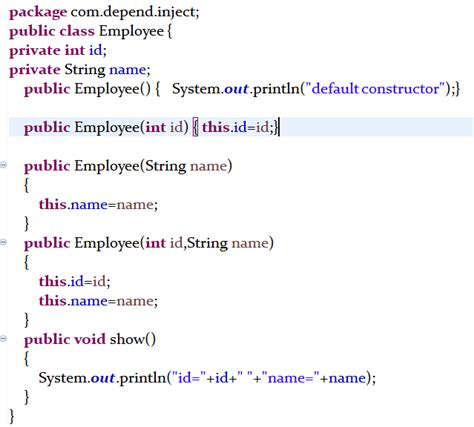Click System.out in default constructor line
The image size is (474, 427).
point(210,89)
